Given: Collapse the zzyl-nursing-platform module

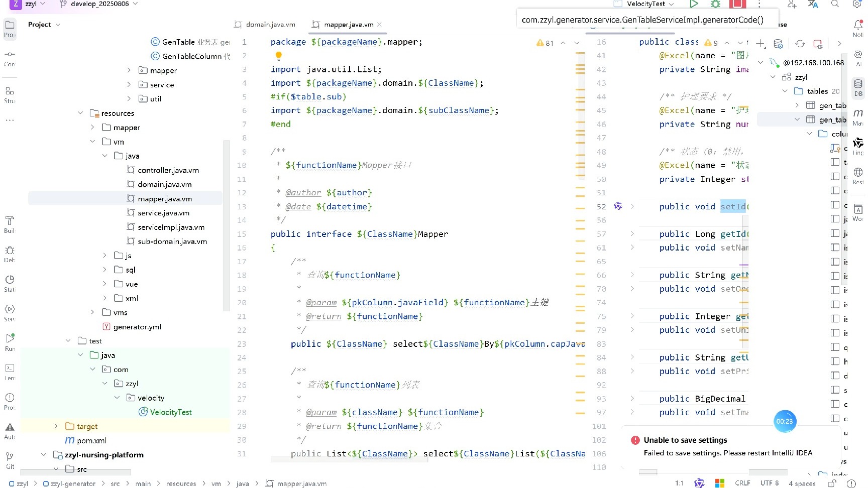Looking at the screenshot, I should point(44,454).
